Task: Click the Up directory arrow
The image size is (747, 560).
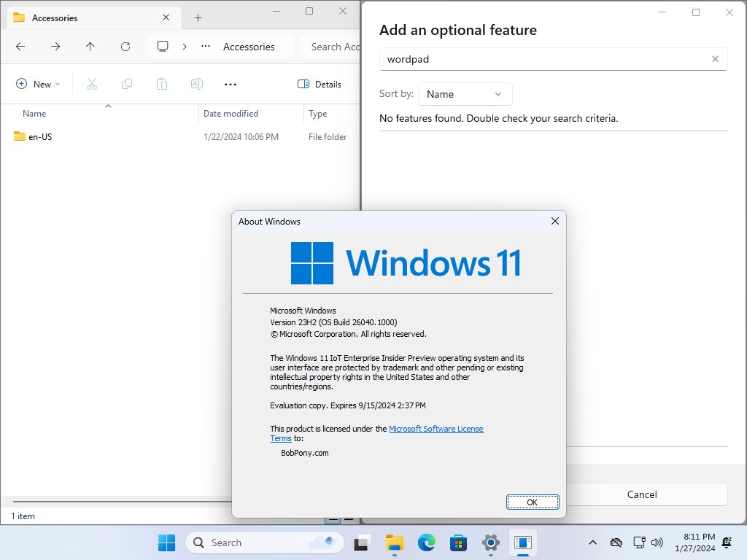Action: [x=90, y=47]
